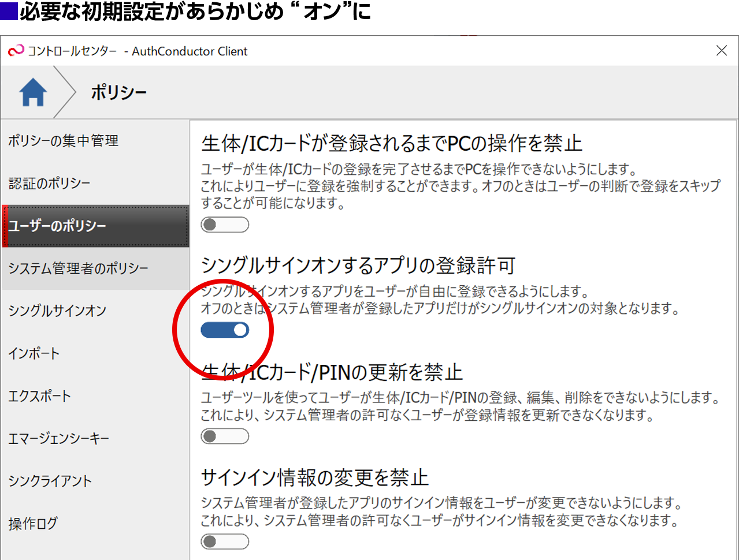The width and height of the screenshot is (739, 560).
Task: Go to シングルサインオン sidebar item
Action: point(58,311)
